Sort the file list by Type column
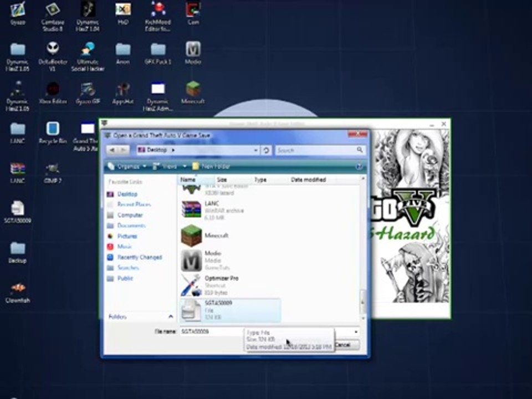The height and width of the screenshot is (399, 532). click(x=271, y=180)
